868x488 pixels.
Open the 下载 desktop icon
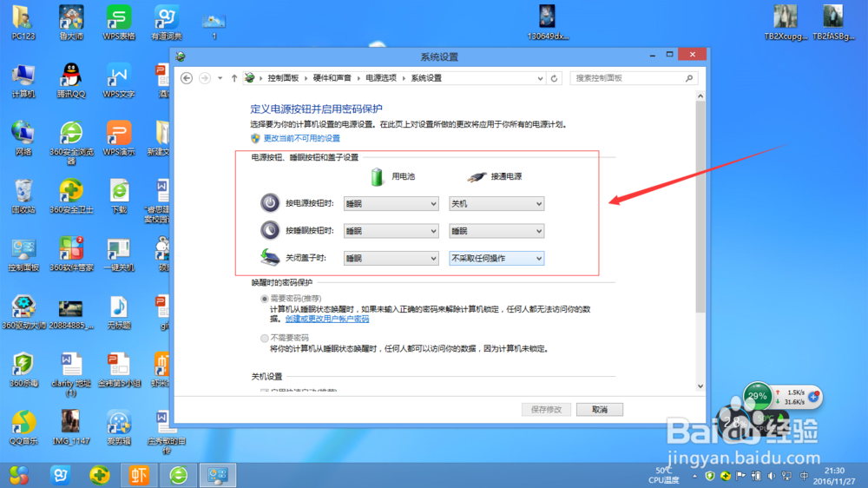coord(118,196)
